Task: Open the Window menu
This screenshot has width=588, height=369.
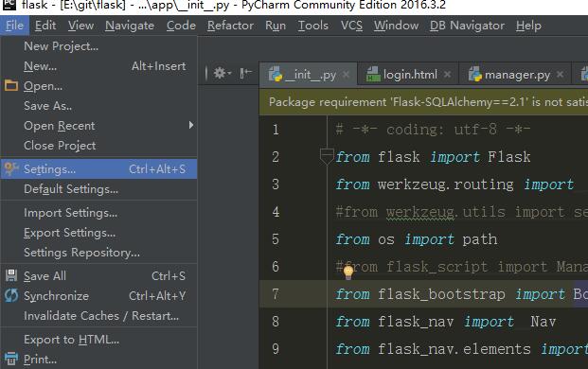Action: point(396,26)
